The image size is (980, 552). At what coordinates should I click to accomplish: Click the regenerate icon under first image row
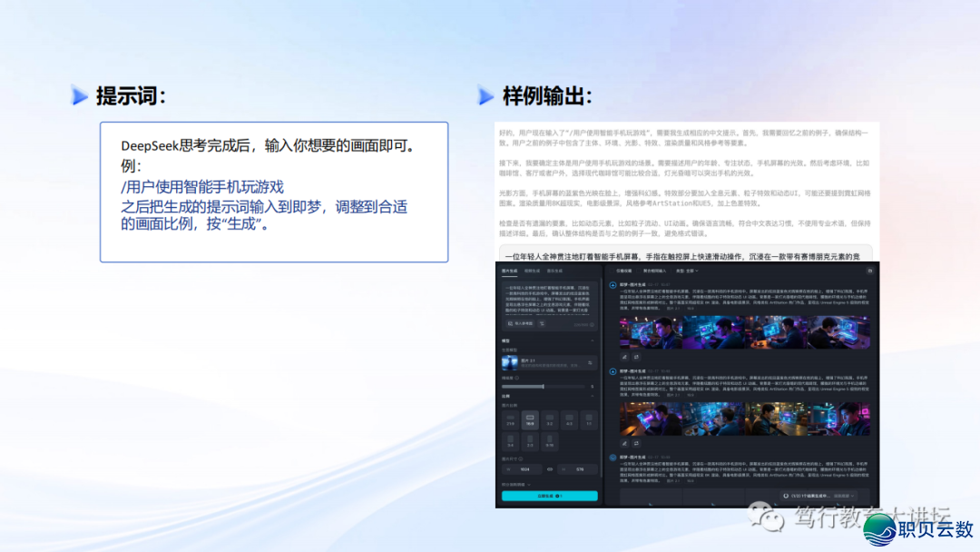pos(636,357)
